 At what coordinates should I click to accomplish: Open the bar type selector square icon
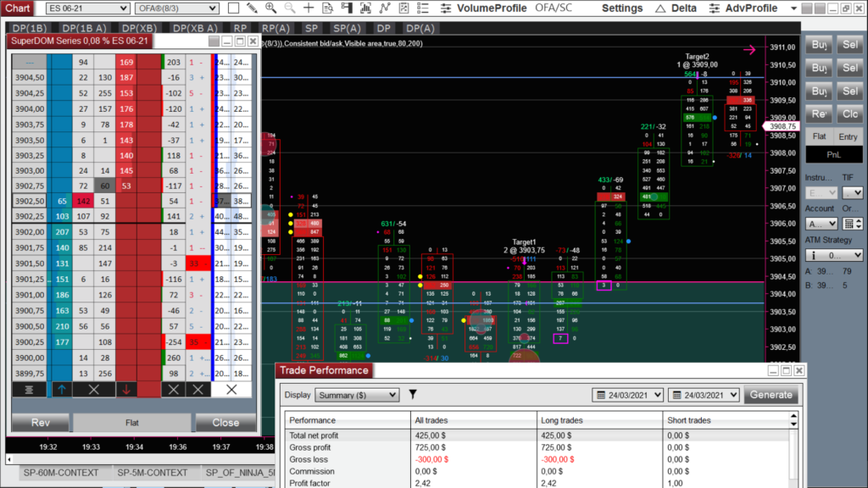[x=234, y=8]
